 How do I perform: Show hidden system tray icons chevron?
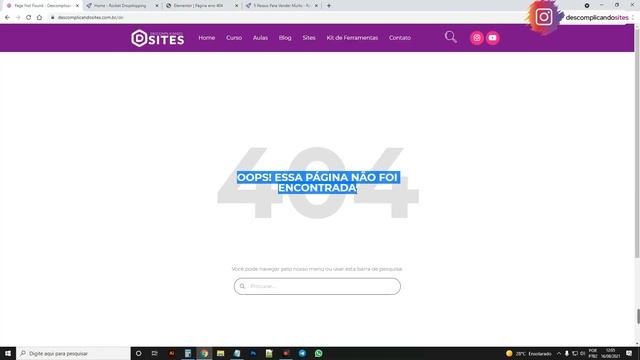[559, 353]
